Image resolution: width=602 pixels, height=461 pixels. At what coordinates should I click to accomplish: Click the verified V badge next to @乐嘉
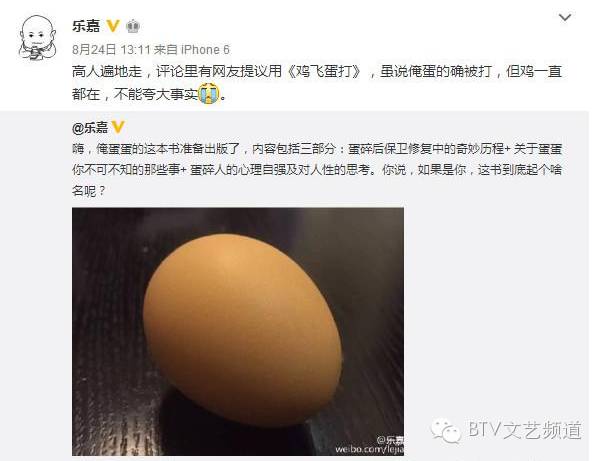tap(118, 127)
